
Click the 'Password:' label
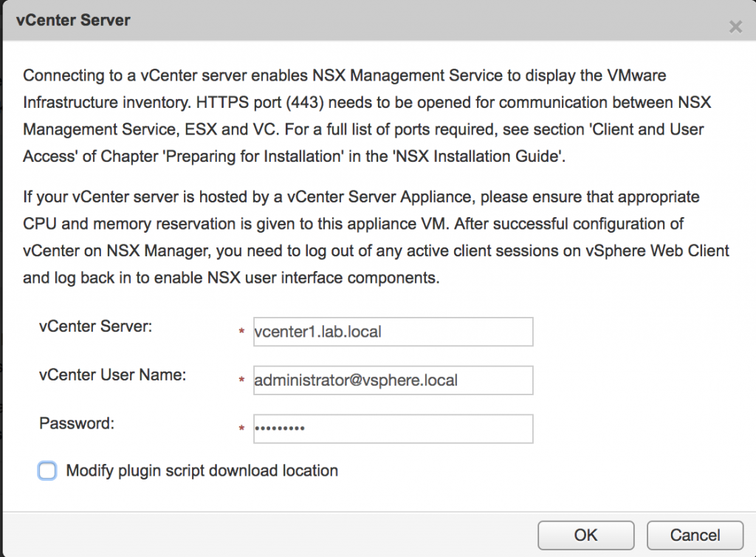pyautogui.click(x=77, y=423)
